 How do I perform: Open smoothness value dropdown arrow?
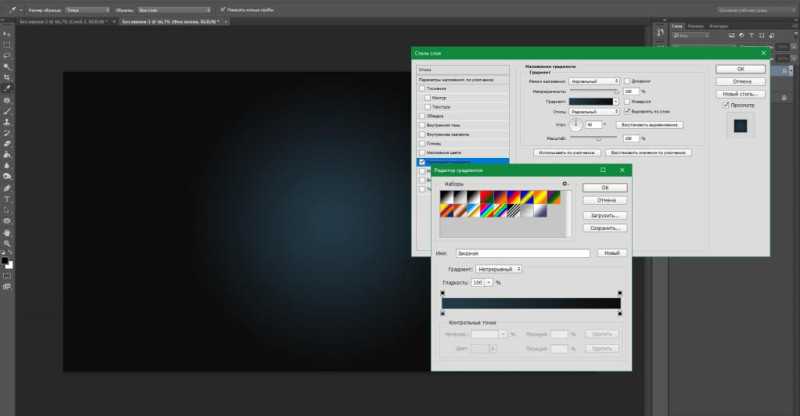click(x=489, y=282)
